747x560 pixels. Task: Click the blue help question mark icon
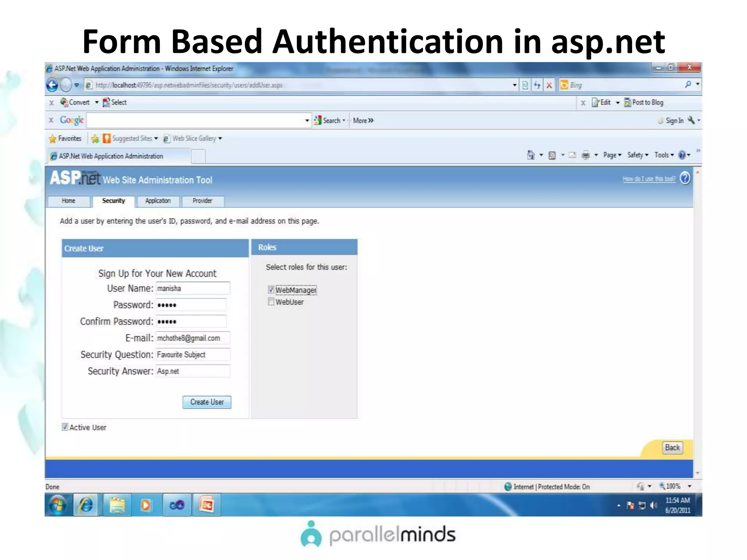pyautogui.click(x=685, y=178)
